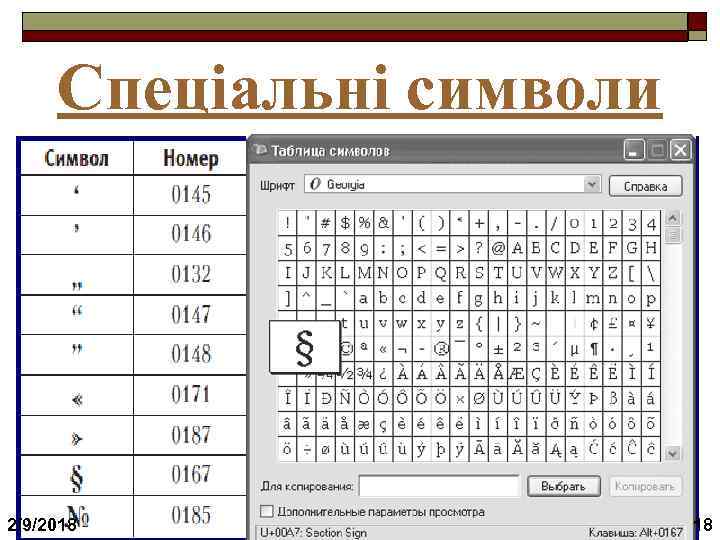Click scrollbar up arrow in character grid
The width and height of the screenshot is (720, 540).
[672, 218]
